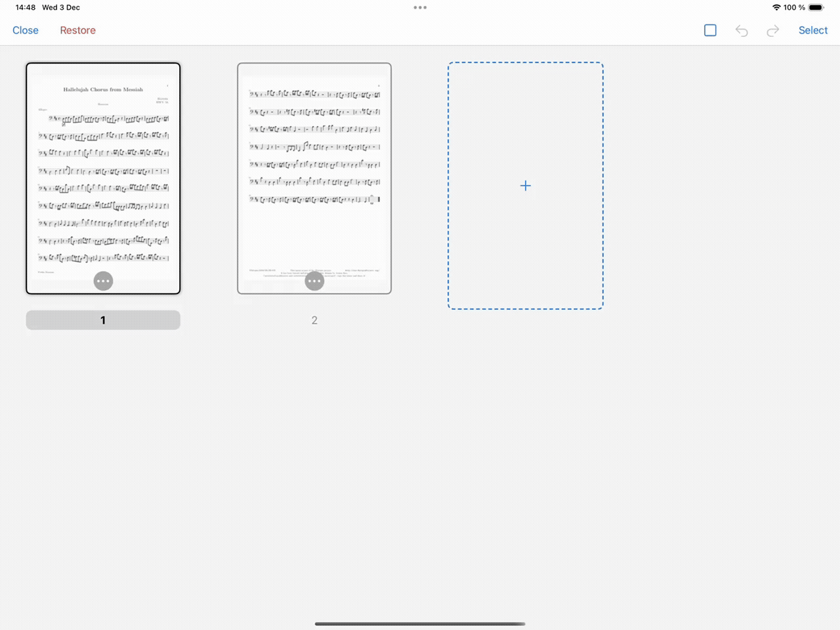Select the page 2 thumbnail
The image size is (840, 630).
coord(314,178)
